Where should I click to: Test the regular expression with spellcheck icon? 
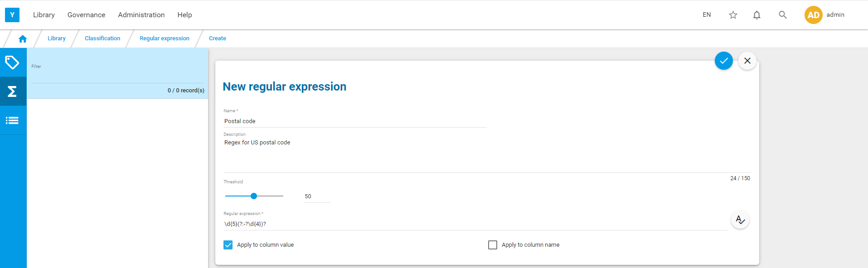pyautogui.click(x=740, y=220)
